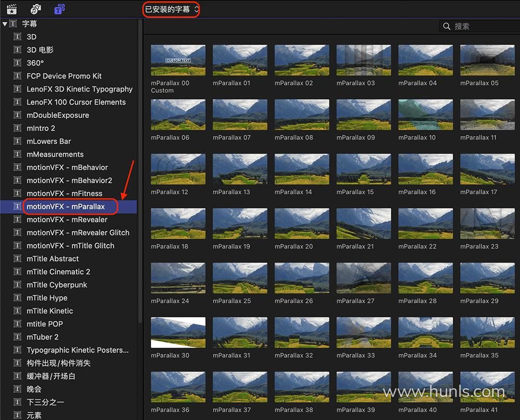This screenshot has height=420, width=520.
Task: Select FCP Device Promo Kit category
Action: pyautogui.click(x=64, y=76)
